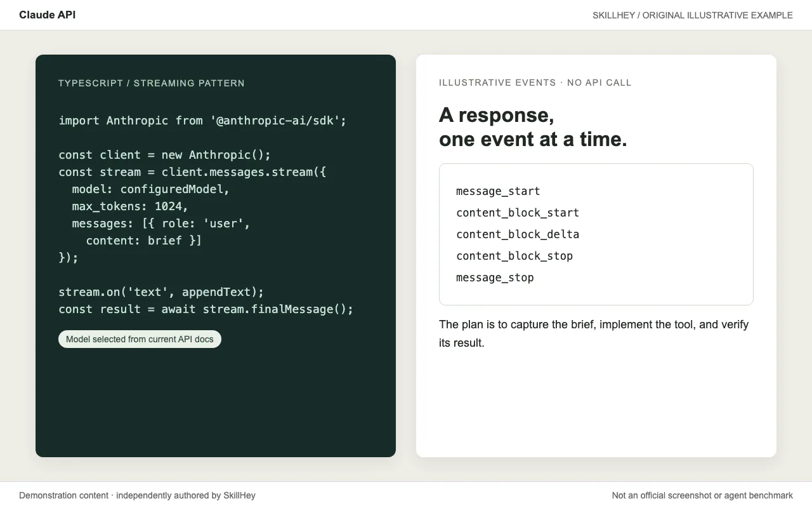Click the Not an official screenshot footer note
This screenshot has height=508, width=812.
pos(702,495)
